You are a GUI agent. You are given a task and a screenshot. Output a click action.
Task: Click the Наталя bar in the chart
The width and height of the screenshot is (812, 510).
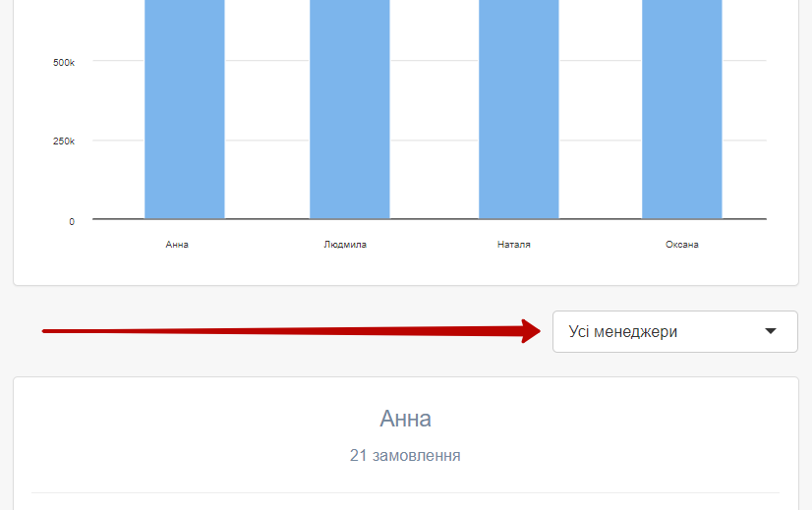click(518, 109)
